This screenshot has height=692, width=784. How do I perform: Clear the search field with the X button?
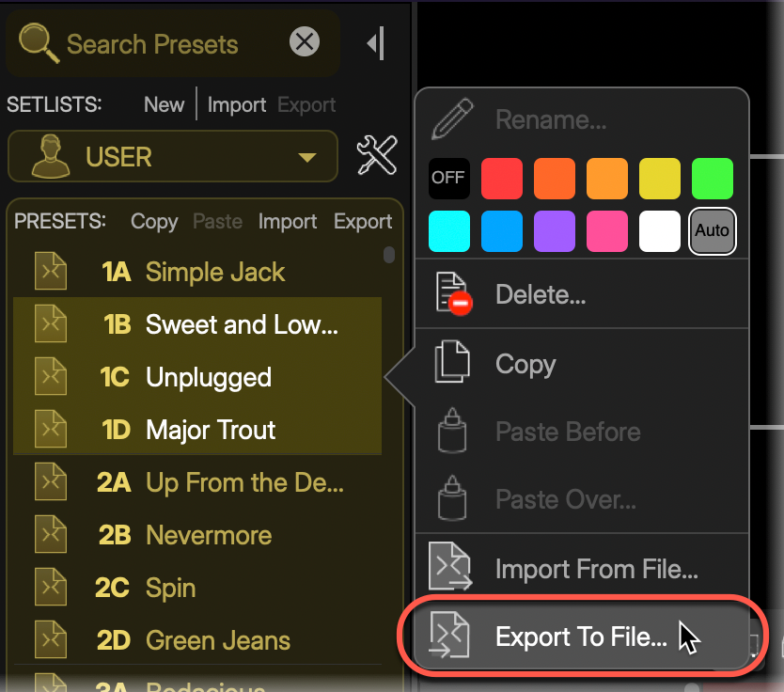(304, 41)
